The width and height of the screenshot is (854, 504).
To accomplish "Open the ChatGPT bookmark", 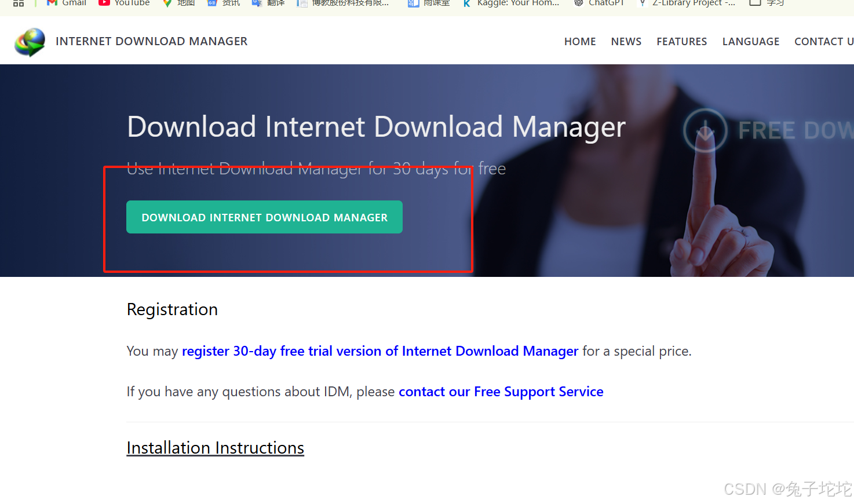I will click(x=599, y=3).
